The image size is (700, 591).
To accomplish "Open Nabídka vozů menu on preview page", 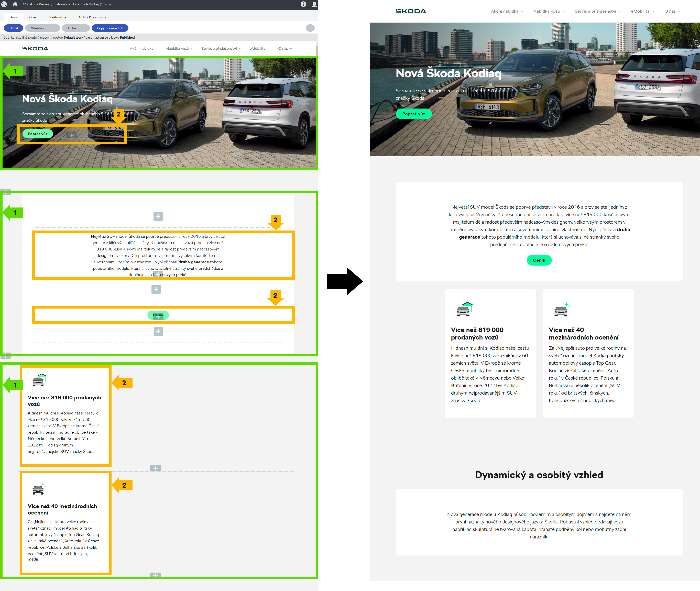I will coord(549,11).
